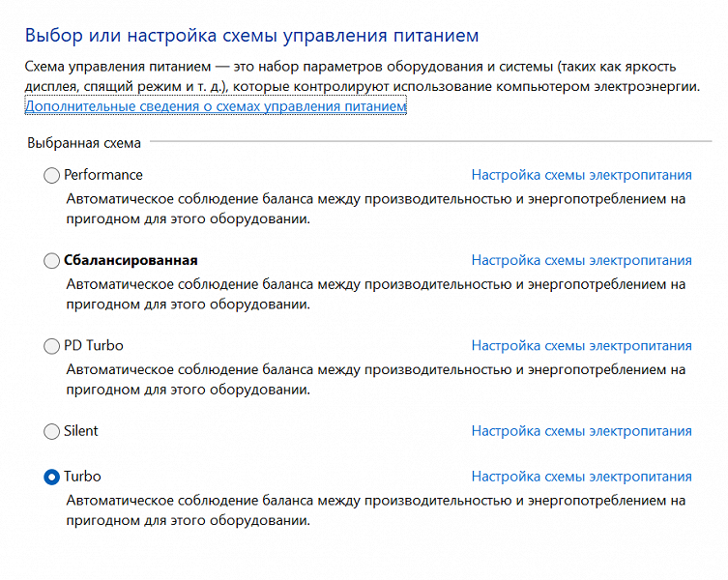Image resolution: width=728 pixels, height=580 pixels.
Task: Click the intro paragraph Схема управления питанием
Action: [x=363, y=76]
